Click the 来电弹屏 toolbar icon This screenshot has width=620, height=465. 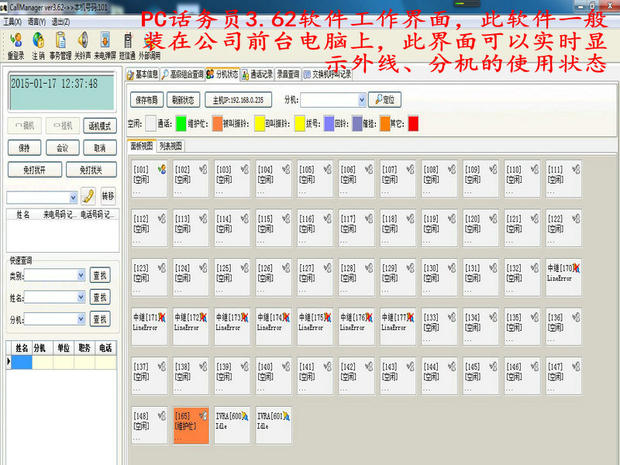[x=105, y=45]
